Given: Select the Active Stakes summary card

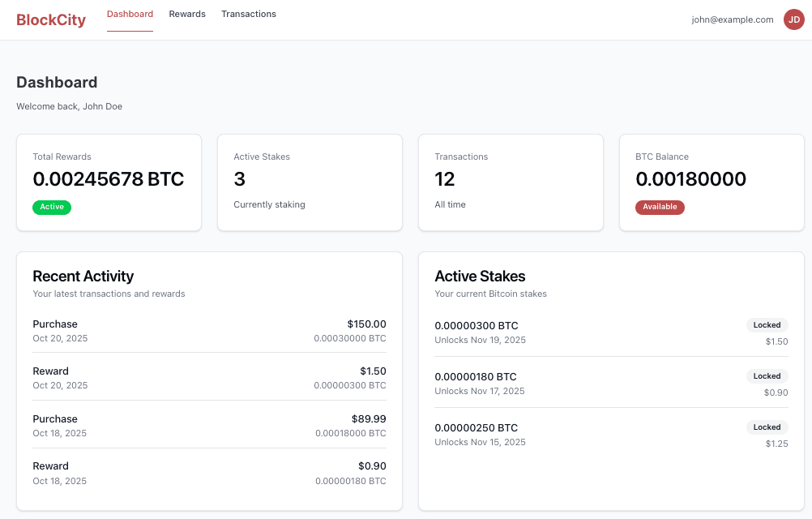Looking at the screenshot, I should pyautogui.click(x=310, y=182).
